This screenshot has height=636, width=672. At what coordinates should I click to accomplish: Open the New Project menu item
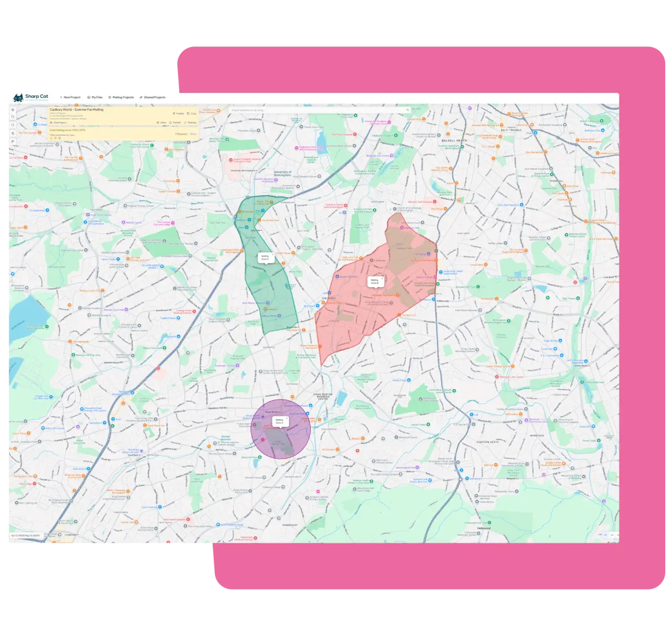click(x=70, y=97)
